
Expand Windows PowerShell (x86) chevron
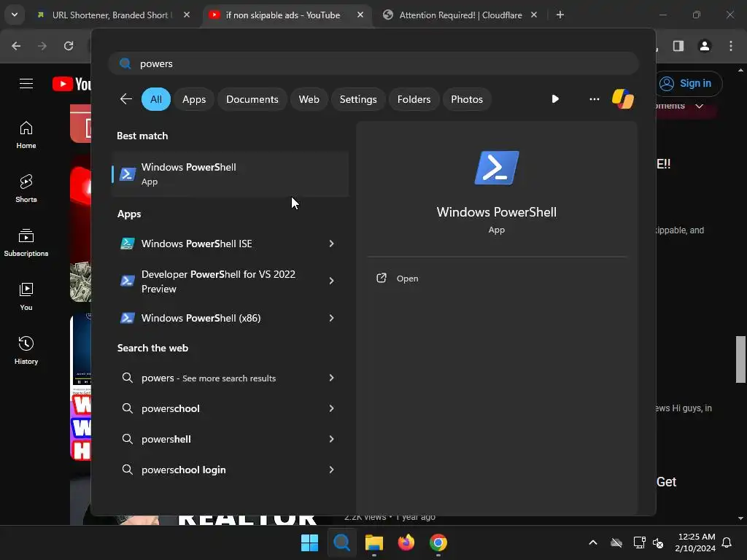(331, 318)
